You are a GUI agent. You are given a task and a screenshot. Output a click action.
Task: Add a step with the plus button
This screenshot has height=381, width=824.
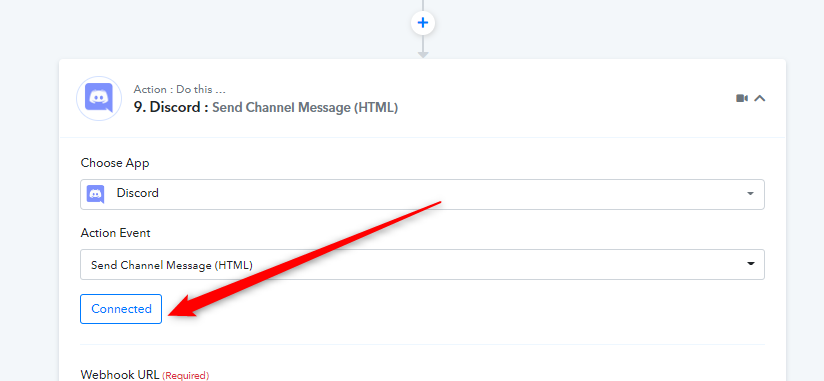(x=423, y=23)
